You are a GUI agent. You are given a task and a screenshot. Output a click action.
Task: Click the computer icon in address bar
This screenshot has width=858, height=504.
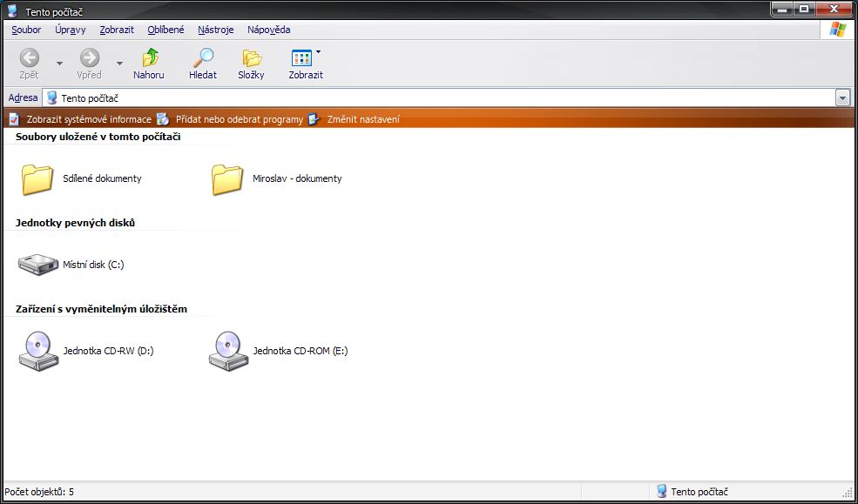[x=52, y=98]
